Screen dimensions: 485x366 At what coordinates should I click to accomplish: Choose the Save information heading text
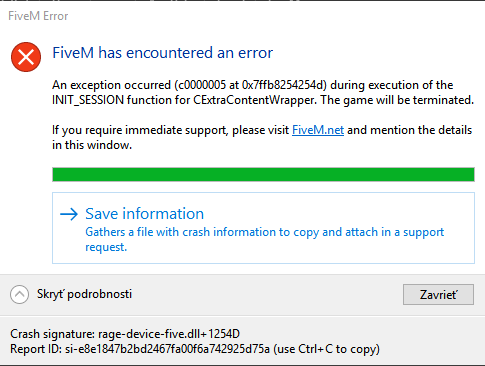[x=144, y=214]
